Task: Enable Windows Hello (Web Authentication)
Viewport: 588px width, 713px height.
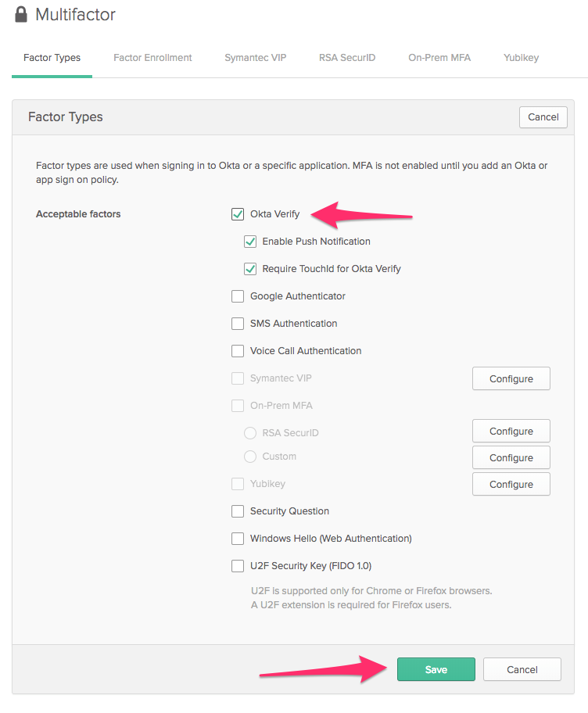Action: point(238,539)
